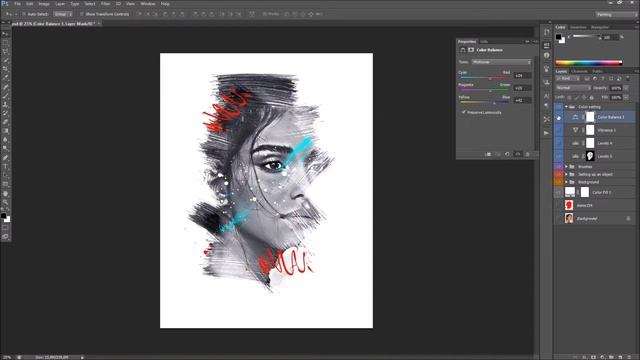Click the foreground color swatch in Color panel
Screen dimensions: 640x360
point(558,37)
